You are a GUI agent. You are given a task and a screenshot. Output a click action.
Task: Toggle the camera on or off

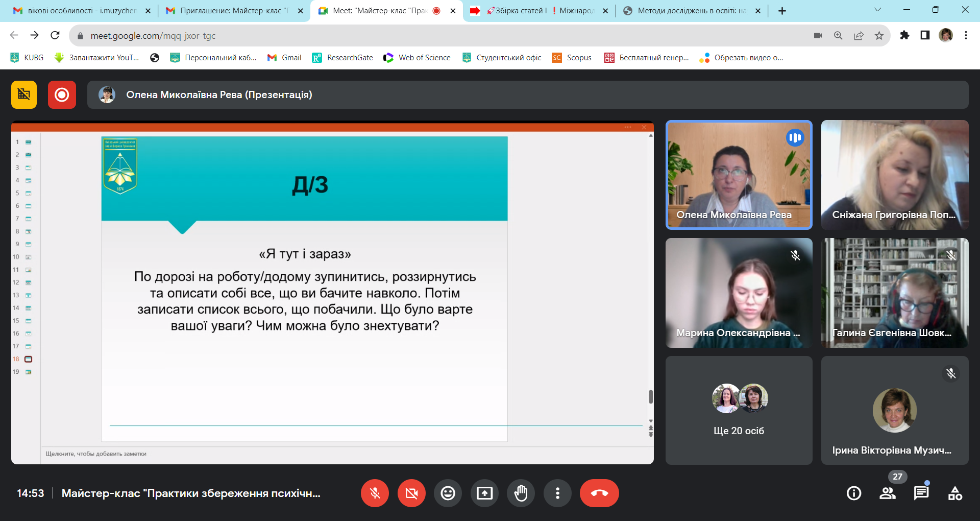(x=411, y=493)
